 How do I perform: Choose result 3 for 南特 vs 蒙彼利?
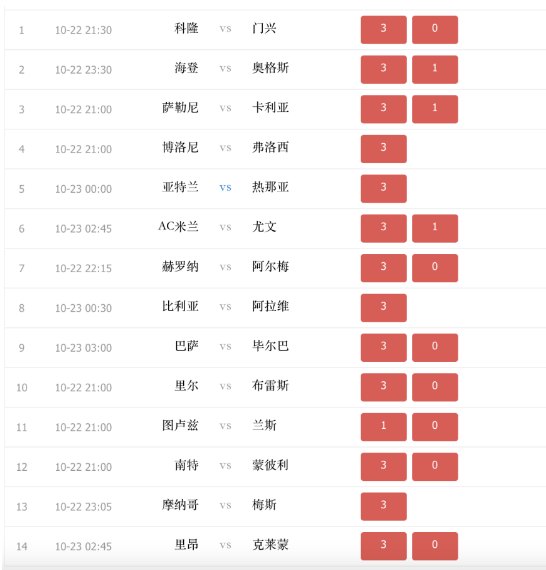(384, 467)
